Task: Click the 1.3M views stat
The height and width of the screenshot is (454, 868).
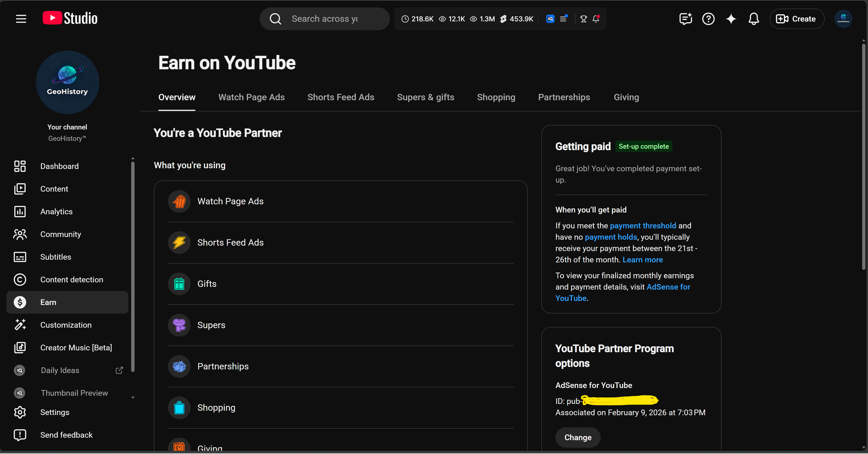Action: [482, 19]
